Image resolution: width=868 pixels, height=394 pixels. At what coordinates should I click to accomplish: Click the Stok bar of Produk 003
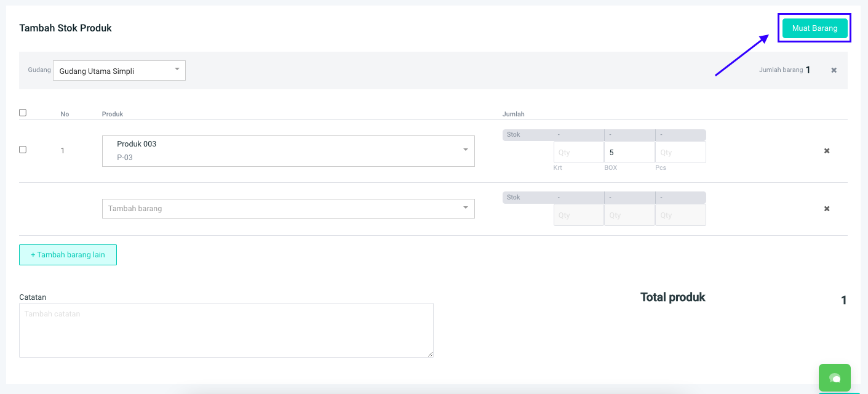(603, 135)
